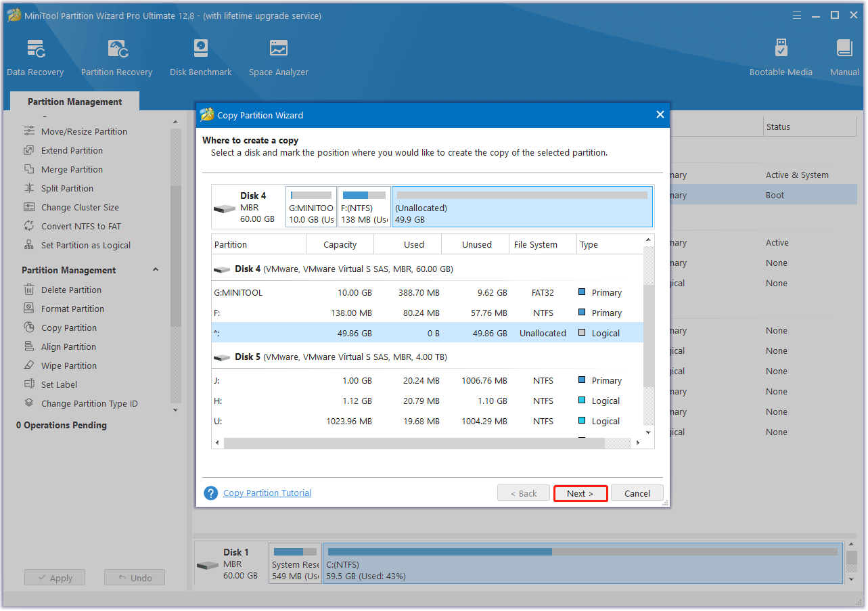Viewport: 868px width, 611px height.
Task: Create Bootable Media
Action: [781, 58]
